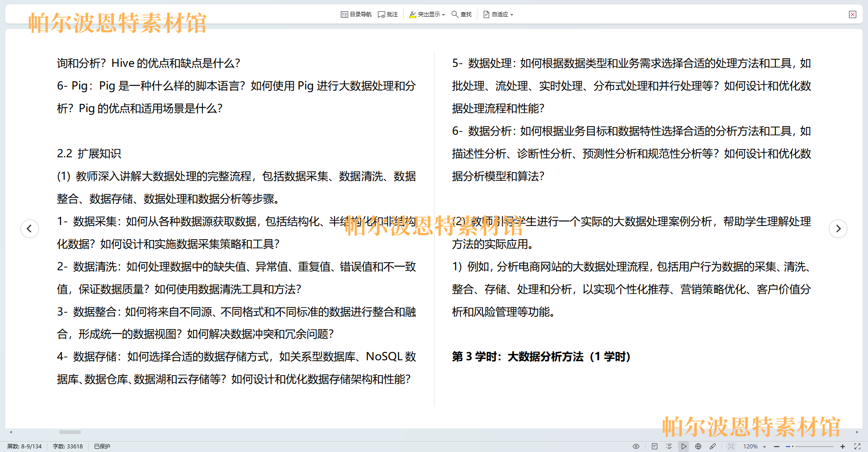Click the line beginning 6- Pig
Viewport: 868px width, 452px height.
pos(236,86)
